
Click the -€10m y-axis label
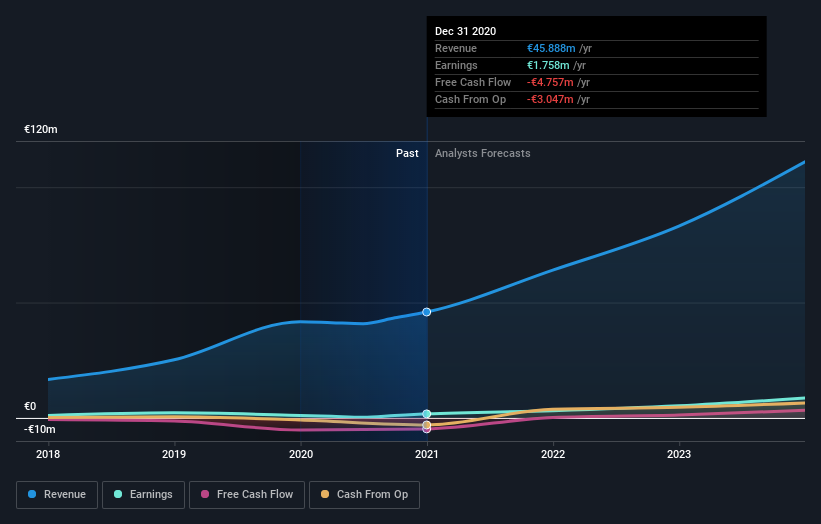pyautogui.click(x=40, y=429)
